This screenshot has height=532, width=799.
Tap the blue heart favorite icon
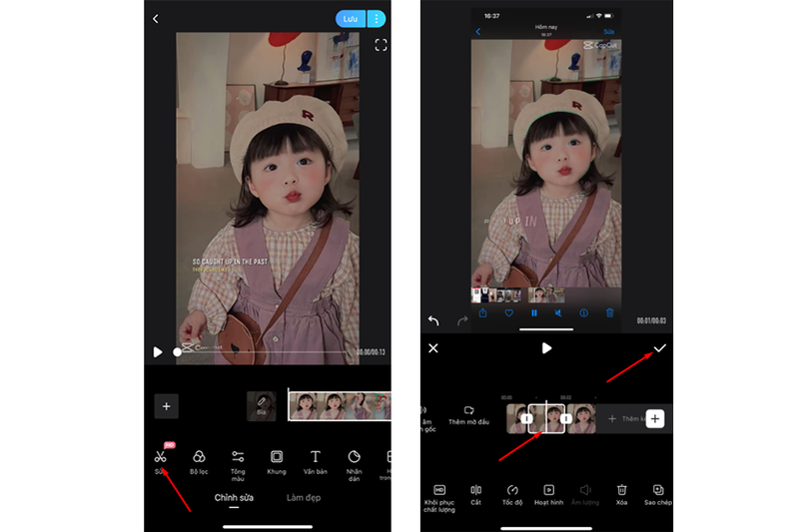(x=508, y=313)
